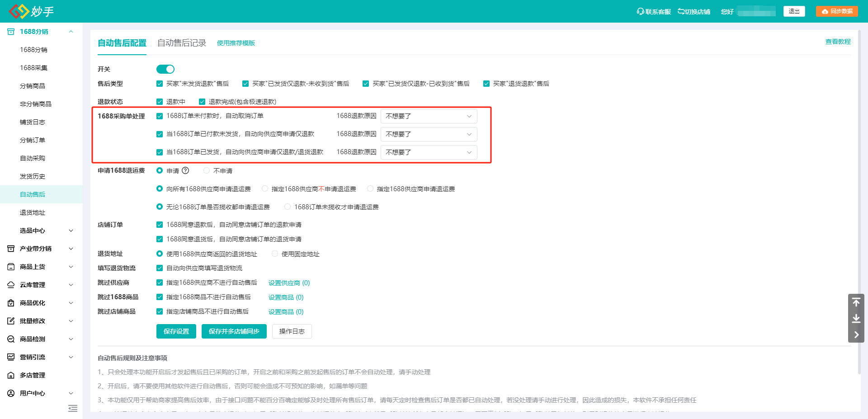Click the 商品上货 sidebar icon
The width and height of the screenshot is (868, 419).
pos(11,267)
